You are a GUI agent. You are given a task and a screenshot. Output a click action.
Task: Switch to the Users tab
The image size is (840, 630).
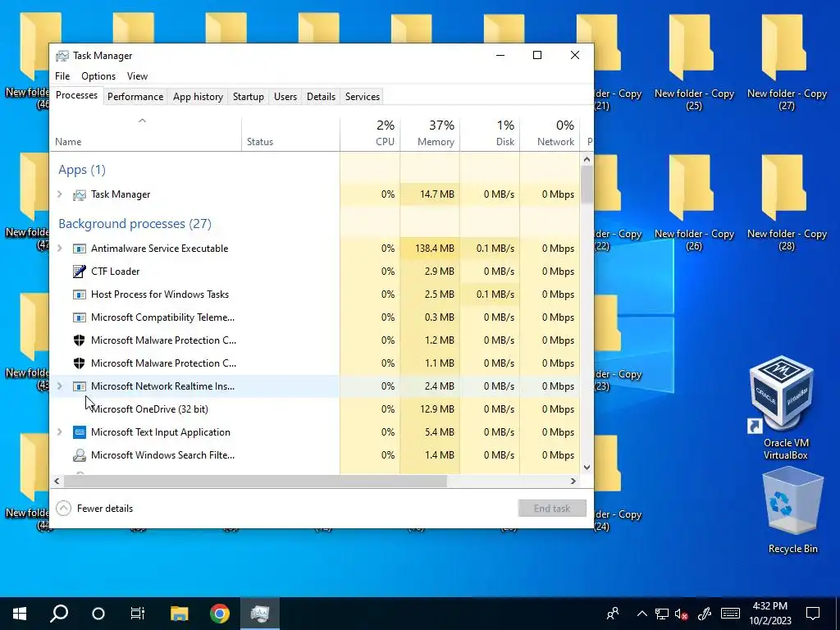pyautogui.click(x=285, y=97)
